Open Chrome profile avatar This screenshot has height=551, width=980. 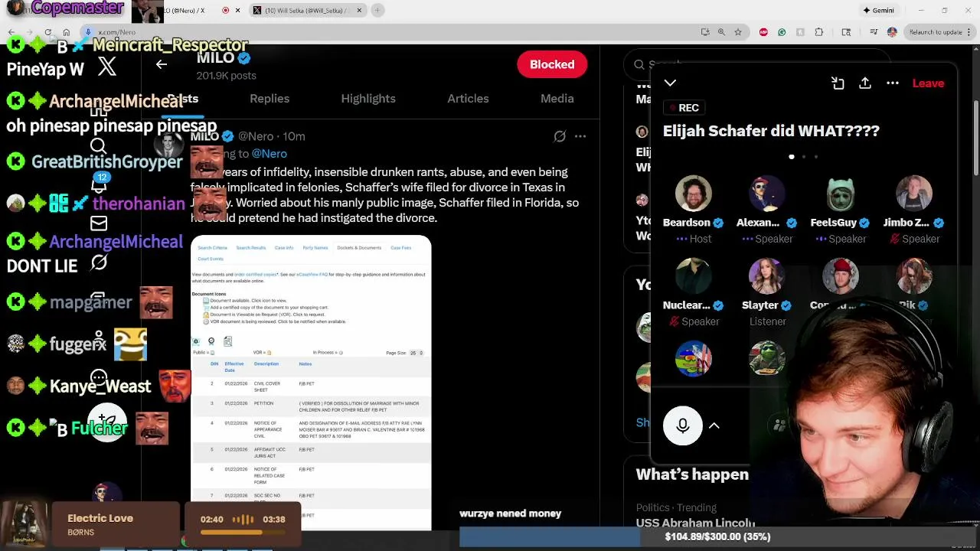892,32
